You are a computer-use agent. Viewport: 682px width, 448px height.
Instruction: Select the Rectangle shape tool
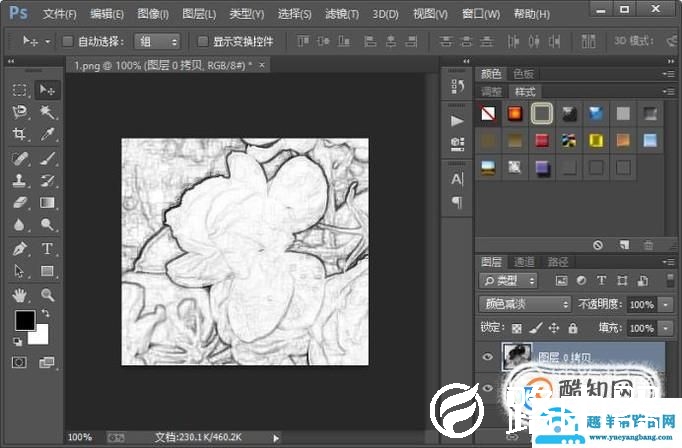[47, 271]
